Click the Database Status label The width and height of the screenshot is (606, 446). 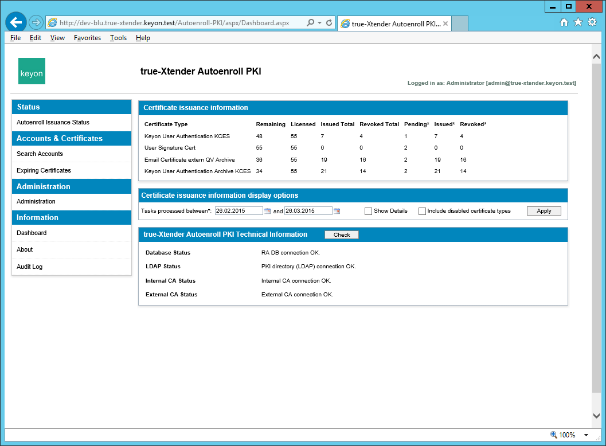[x=168, y=252]
